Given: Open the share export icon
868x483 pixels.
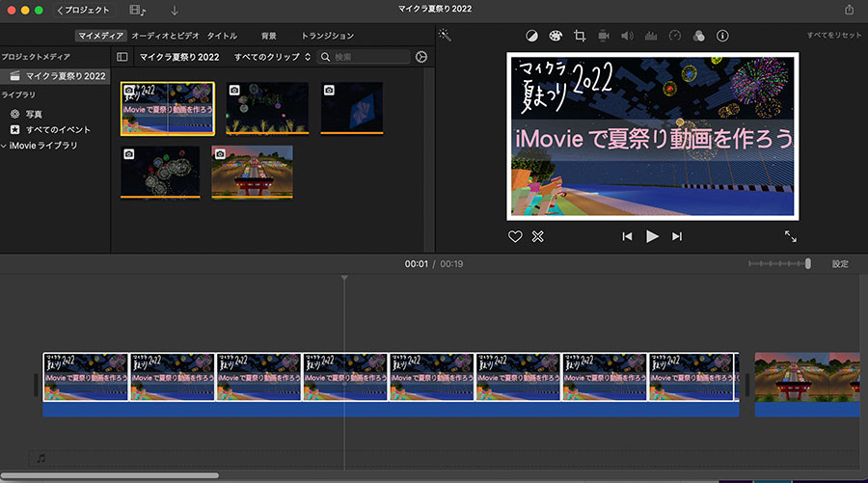Looking at the screenshot, I should click(x=849, y=10).
